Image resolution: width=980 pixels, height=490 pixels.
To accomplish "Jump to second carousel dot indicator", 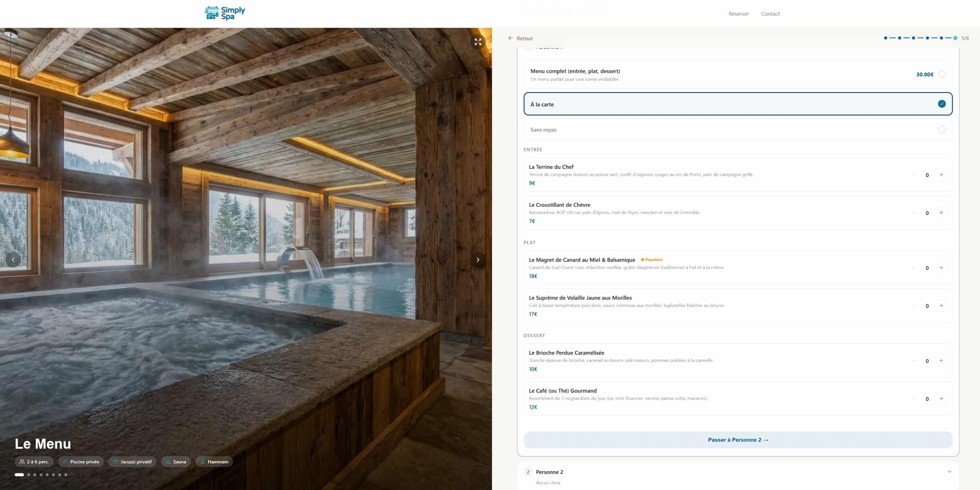I will 29,475.
